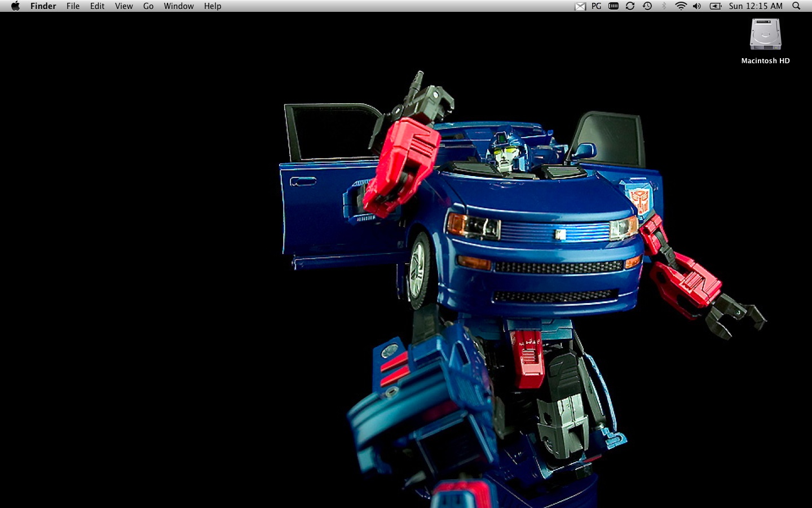
Task: Open the volume control menu
Action: (697, 6)
